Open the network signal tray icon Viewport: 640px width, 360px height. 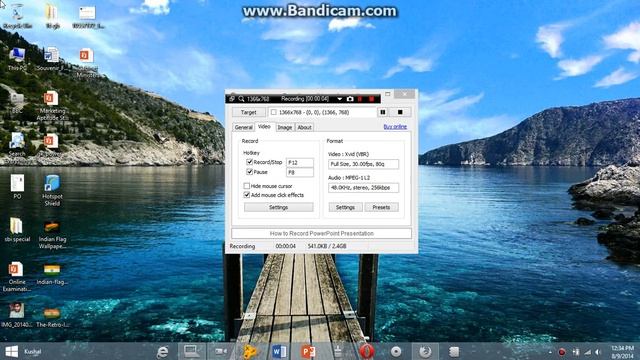click(x=587, y=352)
